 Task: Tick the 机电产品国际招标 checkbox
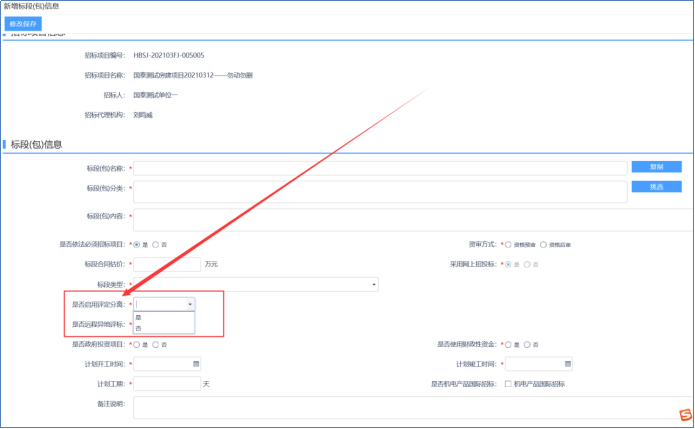(509, 383)
